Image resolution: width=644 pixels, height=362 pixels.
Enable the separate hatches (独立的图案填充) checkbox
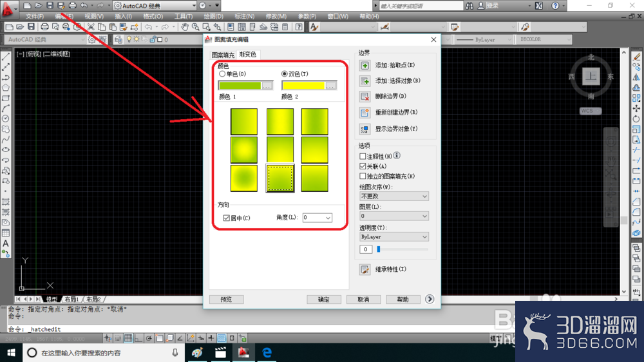point(363,176)
